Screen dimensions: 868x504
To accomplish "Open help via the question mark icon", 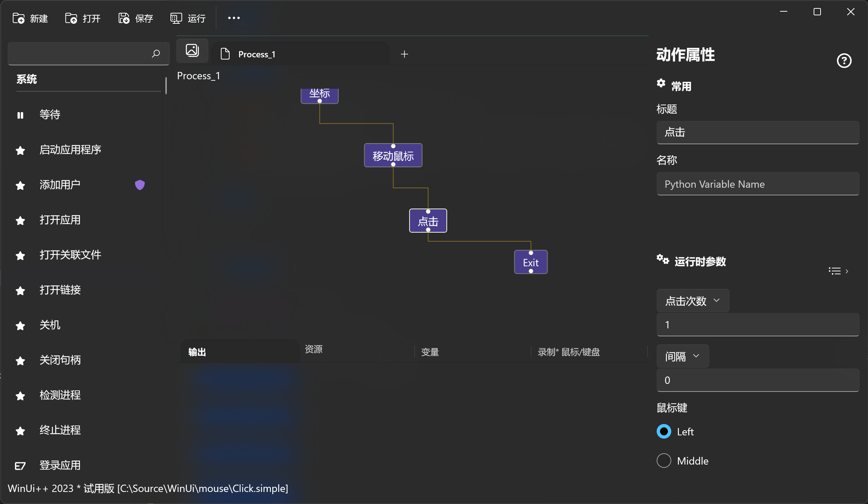I will (x=844, y=61).
